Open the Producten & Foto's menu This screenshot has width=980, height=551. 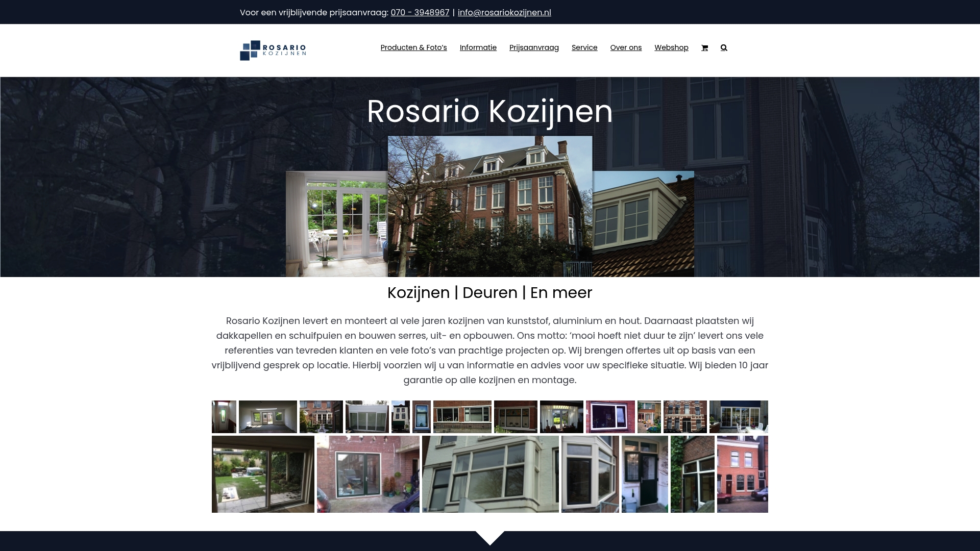point(413,47)
